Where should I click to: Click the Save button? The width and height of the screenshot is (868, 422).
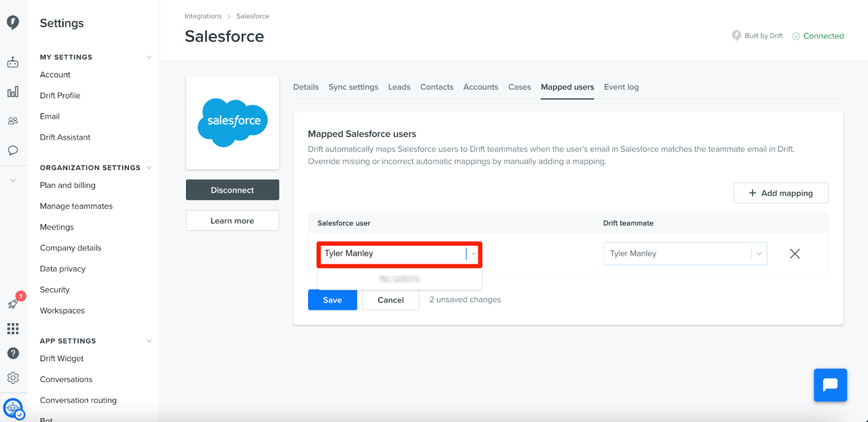[x=333, y=300]
